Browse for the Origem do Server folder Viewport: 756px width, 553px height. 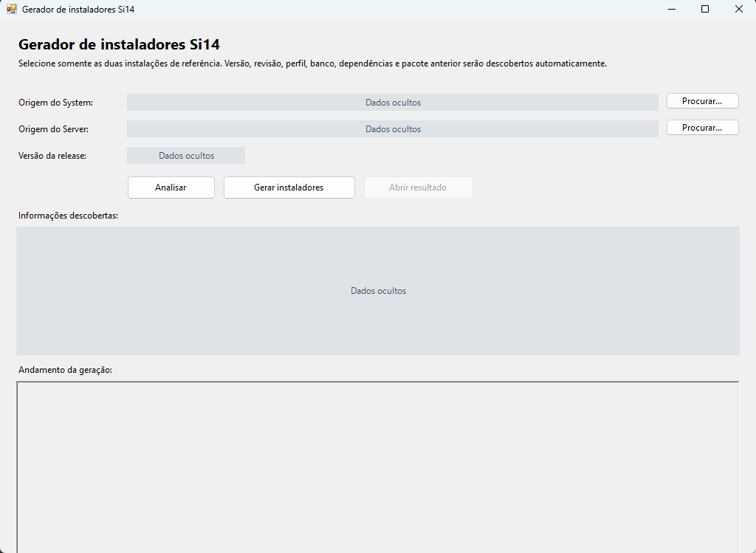(703, 128)
